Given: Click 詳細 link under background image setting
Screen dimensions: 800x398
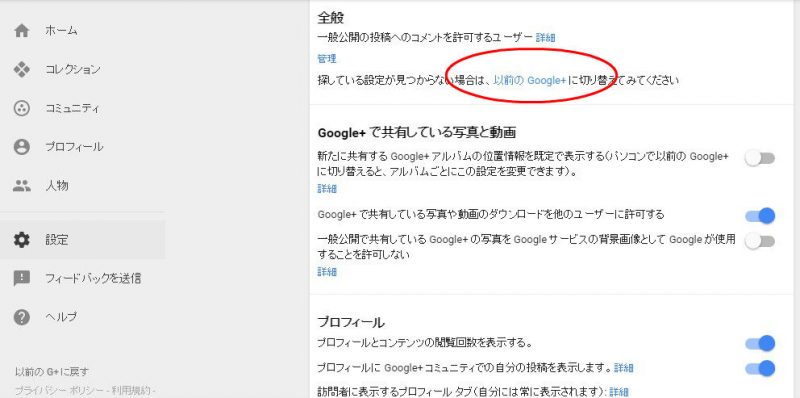Looking at the screenshot, I should click(x=327, y=271).
